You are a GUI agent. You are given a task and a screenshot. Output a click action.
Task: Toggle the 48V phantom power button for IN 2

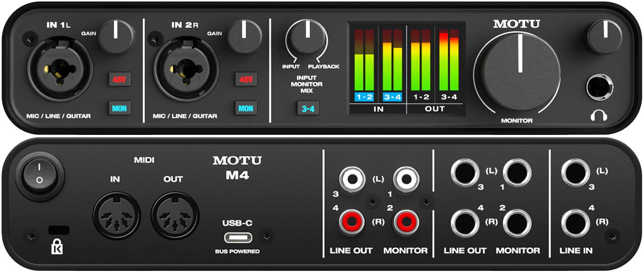click(x=246, y=79)
